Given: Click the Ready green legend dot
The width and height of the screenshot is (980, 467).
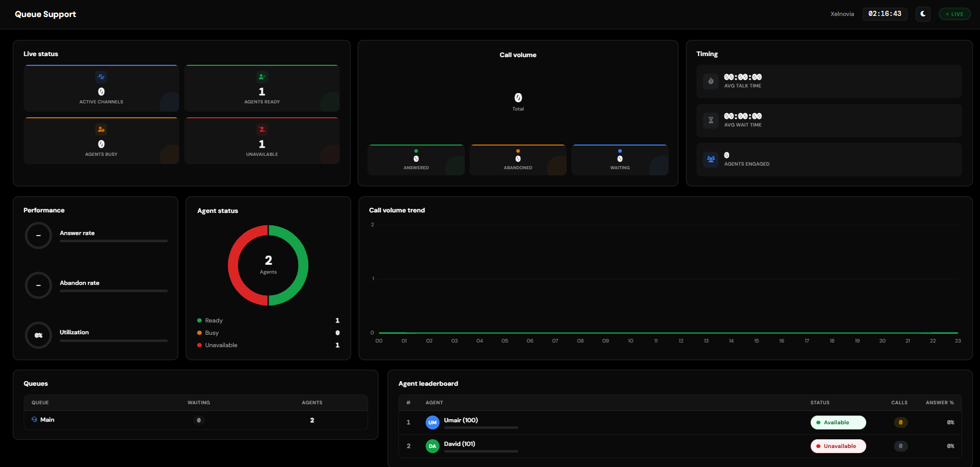Looking at the screenshot, I should pyautogui.click(x=199, y=320).
